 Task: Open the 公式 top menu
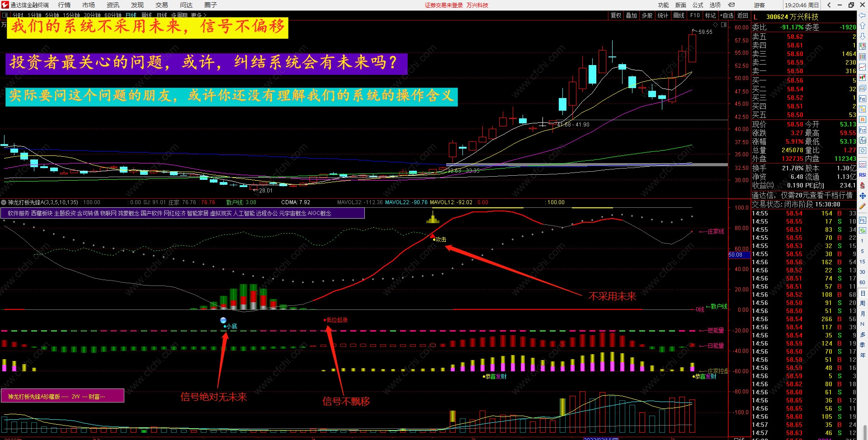click(698, 5)
